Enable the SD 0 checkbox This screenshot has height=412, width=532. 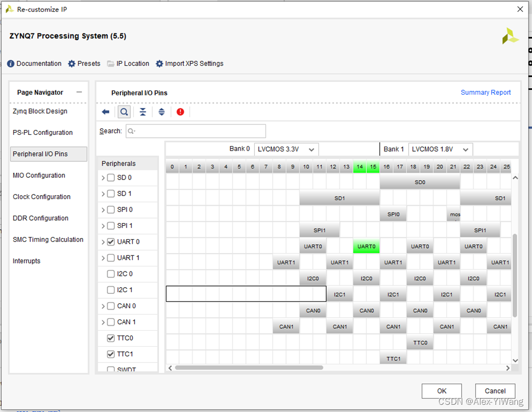pyautogui.click(x=110, y=177)
